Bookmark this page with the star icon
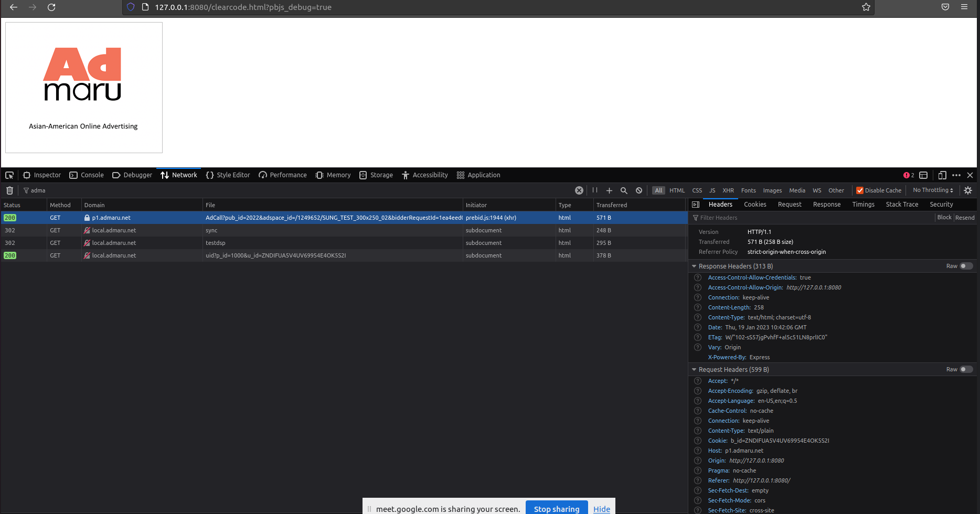This screenshot has height=514, width=980. pyautogui.click(x=866, y=7)
